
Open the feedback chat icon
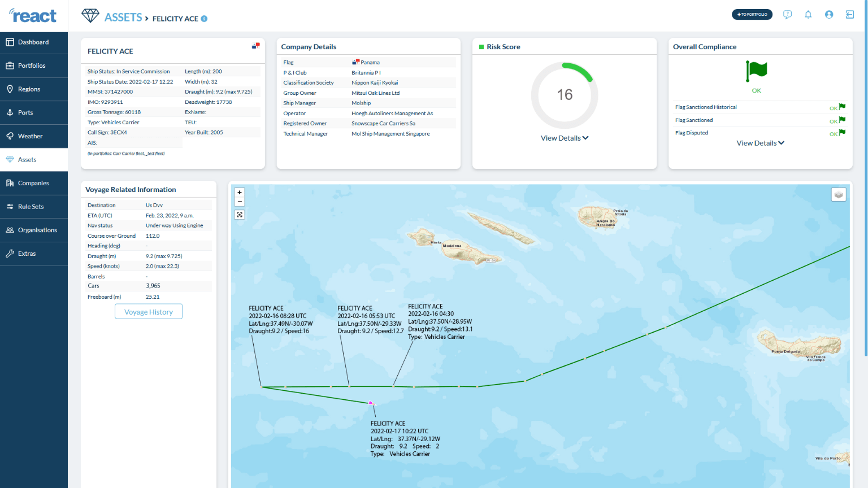(x=787, y=15)
